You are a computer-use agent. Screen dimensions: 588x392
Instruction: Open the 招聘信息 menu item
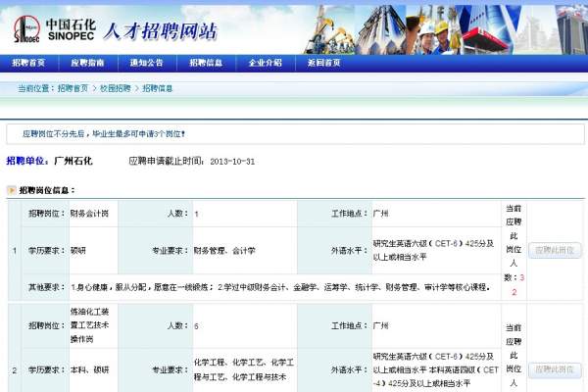click(x=206, y=63)
